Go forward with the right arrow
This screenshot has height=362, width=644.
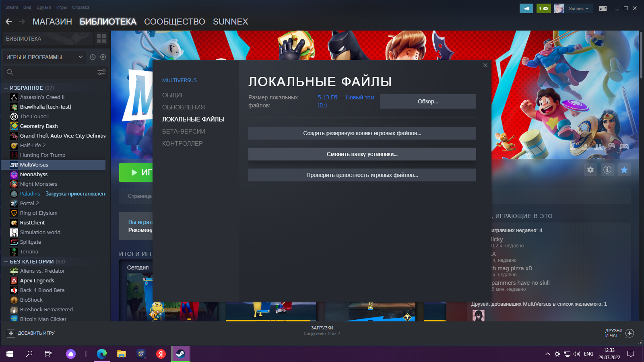pos(22,22)
